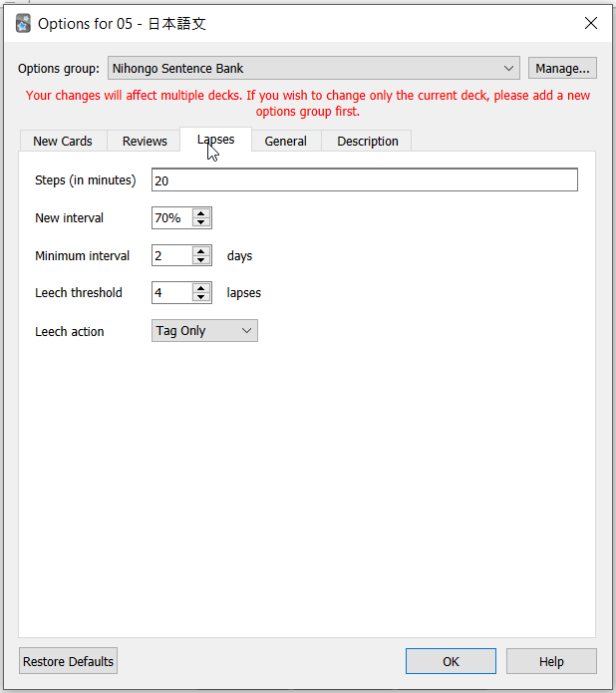Click the Manage... button
Screen dimensions: 616x693
(562, 69)
